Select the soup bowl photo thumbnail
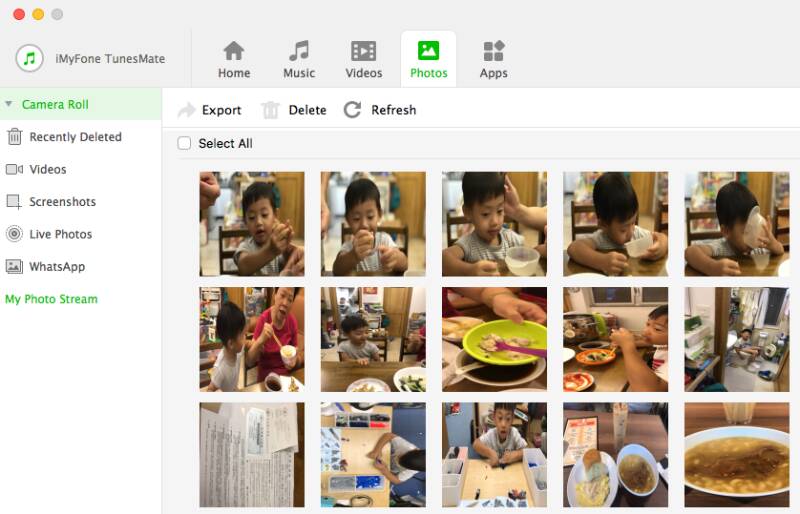The width and height of the screenshot is (800, 514). (x=737, y=455)
